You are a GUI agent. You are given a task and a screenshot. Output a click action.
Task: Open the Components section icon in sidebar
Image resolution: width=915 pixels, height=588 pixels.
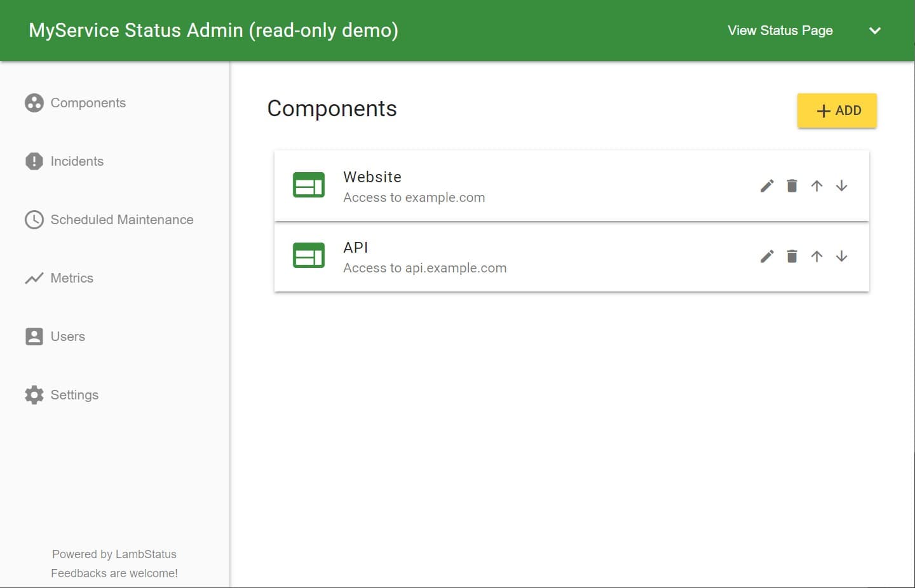34,102
